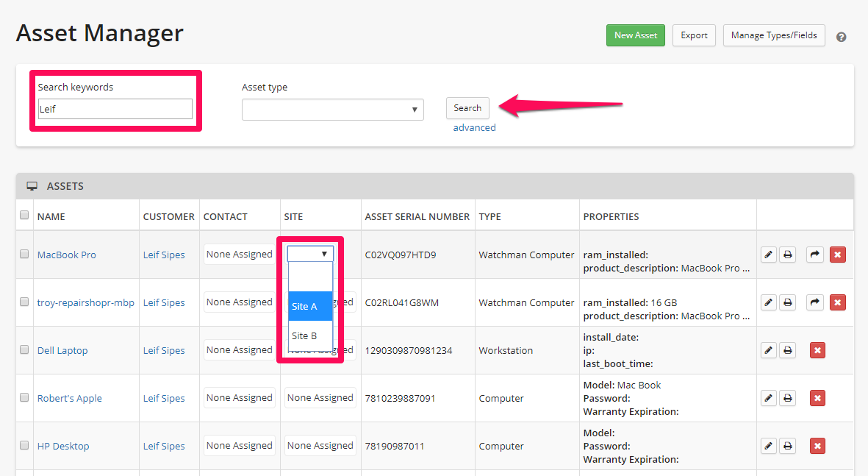Click the Manage Types/Fields button
Viewport: 868px width, 476px height.
coord(773,35)
